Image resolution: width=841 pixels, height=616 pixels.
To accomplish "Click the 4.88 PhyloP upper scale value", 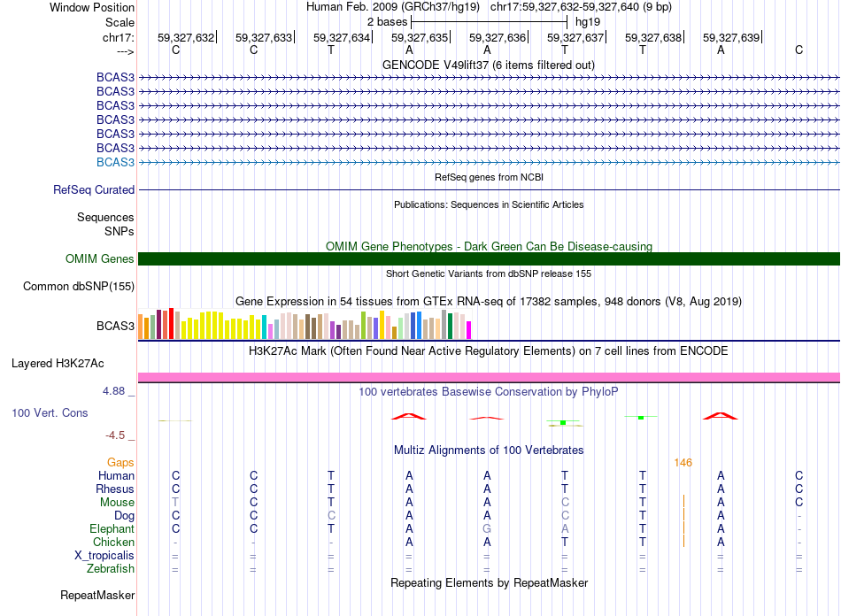I will 113,391.
